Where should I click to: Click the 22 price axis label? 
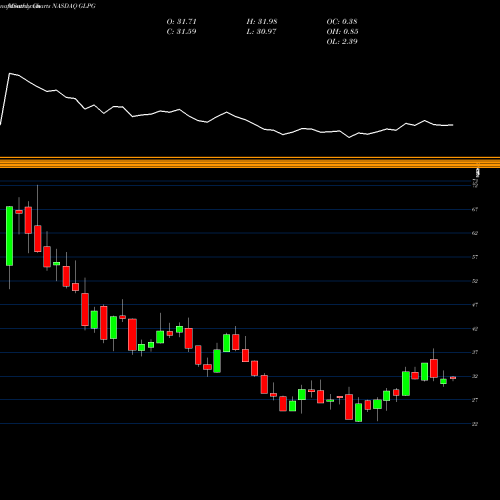tap(475, 424)
